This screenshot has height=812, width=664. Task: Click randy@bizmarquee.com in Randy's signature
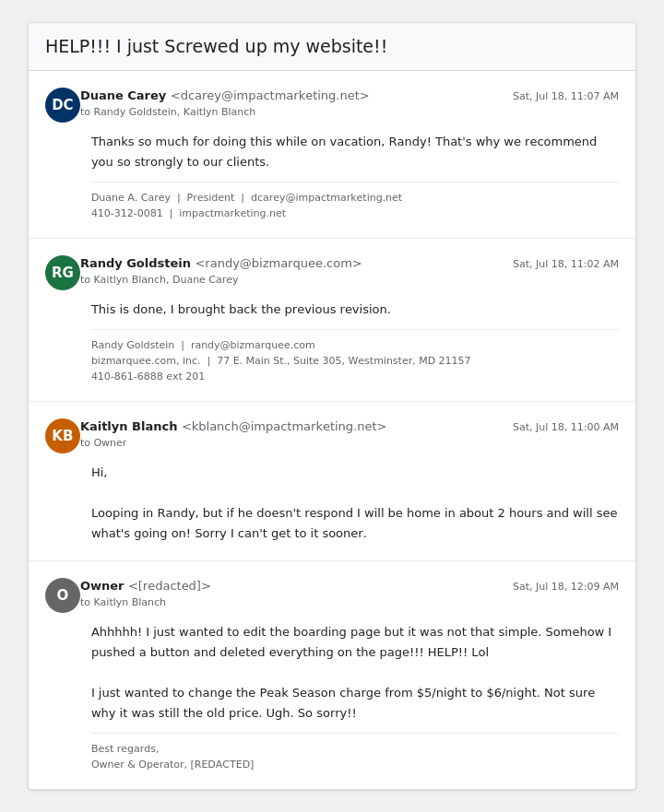(253, 346)
